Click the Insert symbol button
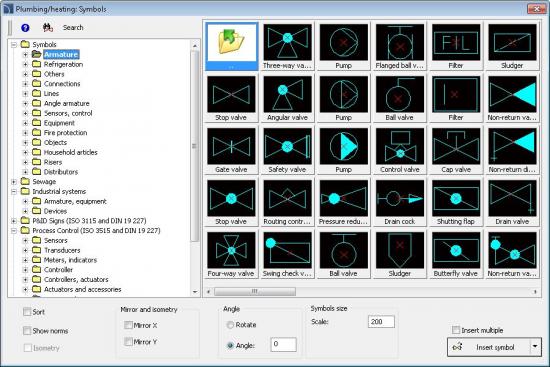550x367 pixels. click(x=489, y=347)
